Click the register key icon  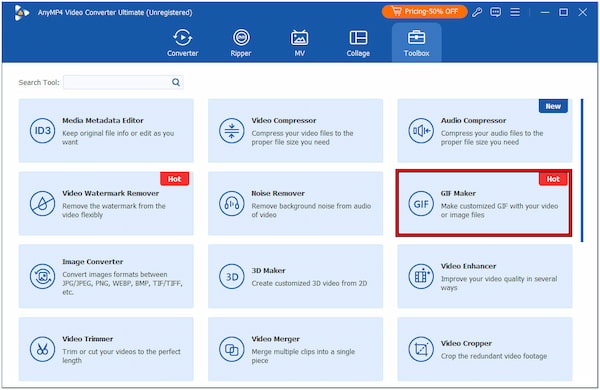coord(477,12)
